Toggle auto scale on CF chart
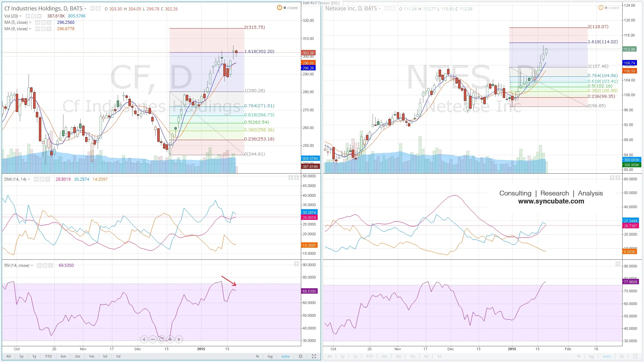 [x=285, y=356]
